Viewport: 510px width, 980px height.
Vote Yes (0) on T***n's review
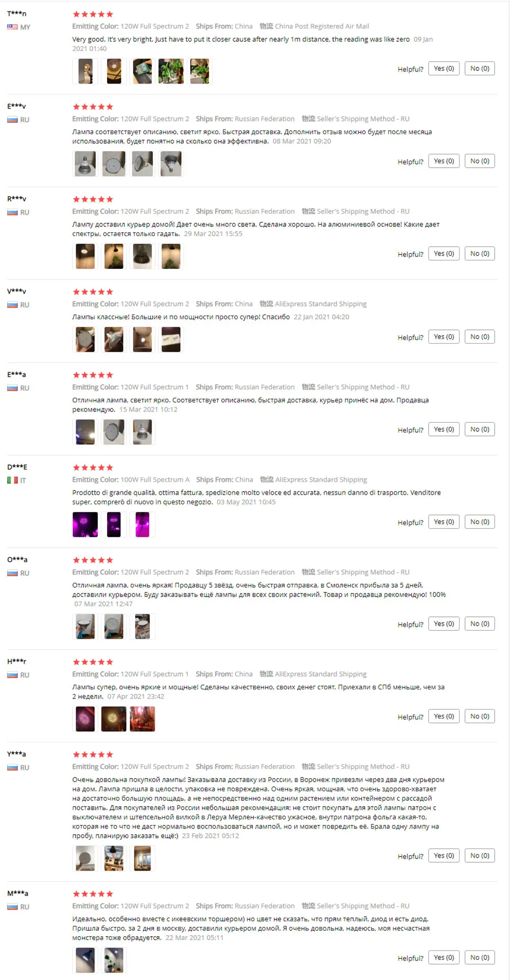pyautogui.click(x=444, y=68)
